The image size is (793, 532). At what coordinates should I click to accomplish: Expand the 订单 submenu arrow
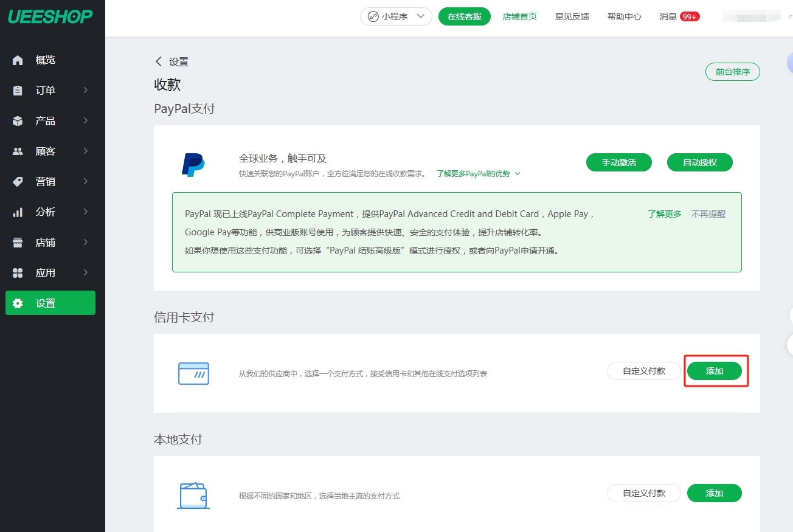(86, 91)
